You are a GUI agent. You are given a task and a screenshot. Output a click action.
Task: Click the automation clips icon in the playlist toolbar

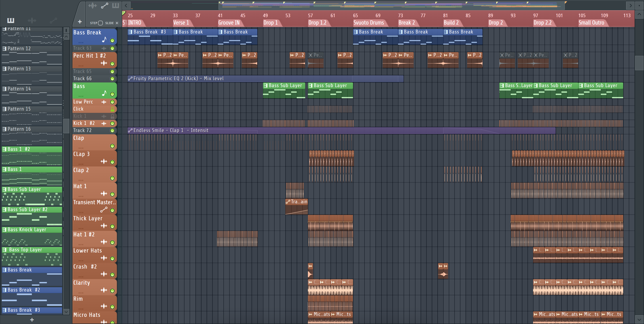coord(104,6)
